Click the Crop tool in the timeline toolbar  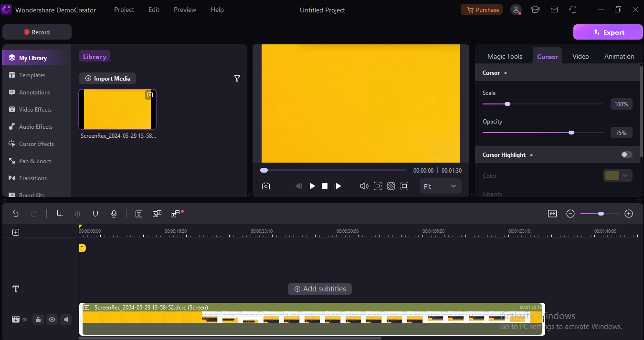tap(59, 214)
